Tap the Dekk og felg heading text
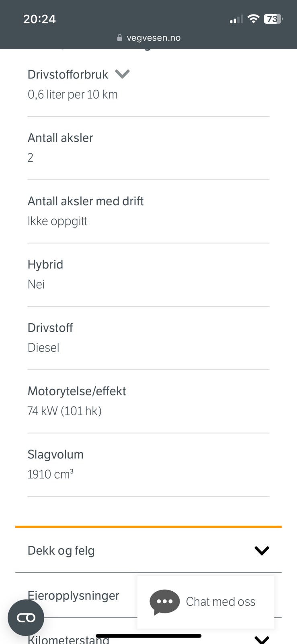The height and width of the screenshot is (644, 297). coord(61,551)
